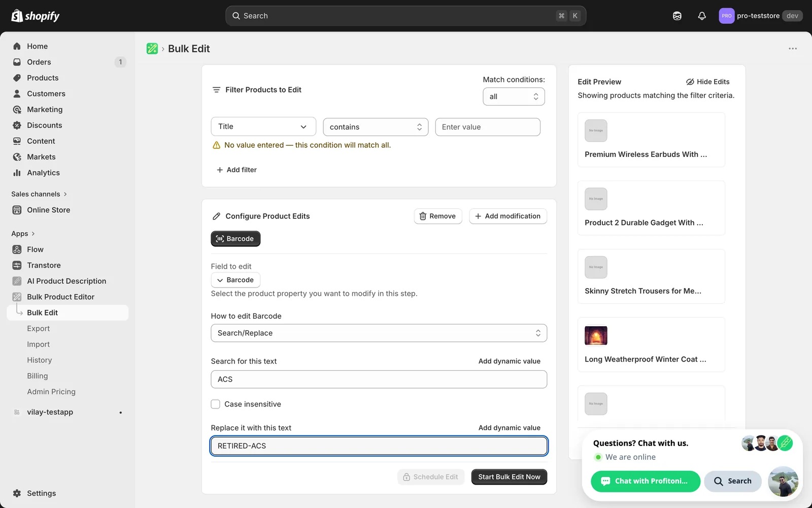Open the Bulk Product Editor app icon in breadcrumb
Image resolution: width=812 pixels, height=508 pixels.
click(x=152, y=49)
